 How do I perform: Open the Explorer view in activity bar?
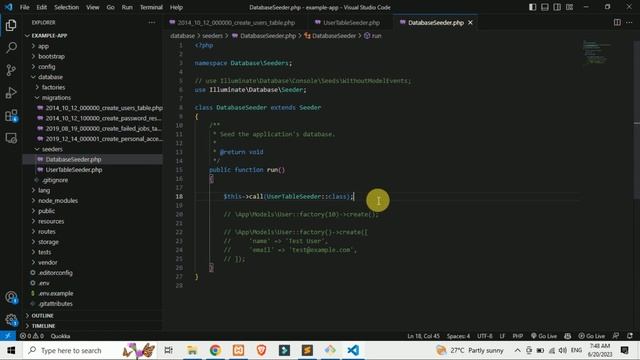[11, 25]
